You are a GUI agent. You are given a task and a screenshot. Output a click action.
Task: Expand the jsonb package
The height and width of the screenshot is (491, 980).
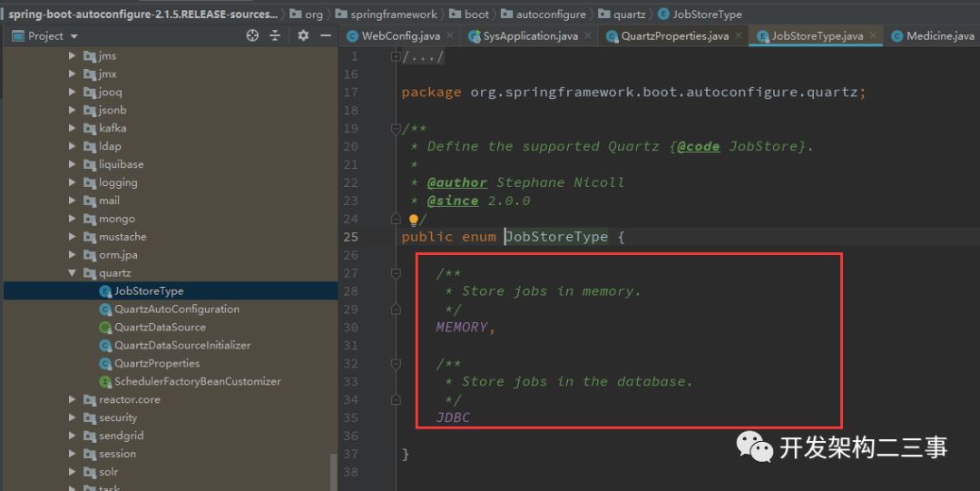point(72,110)
